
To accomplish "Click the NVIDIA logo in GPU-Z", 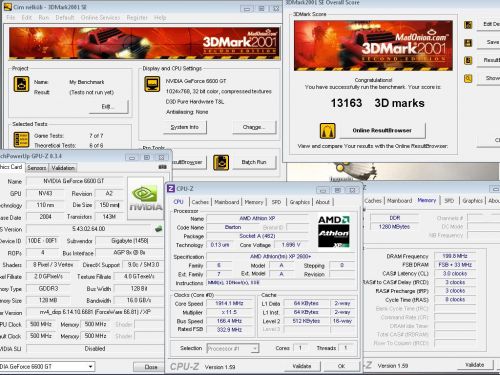I will click(x=145, y=198).
